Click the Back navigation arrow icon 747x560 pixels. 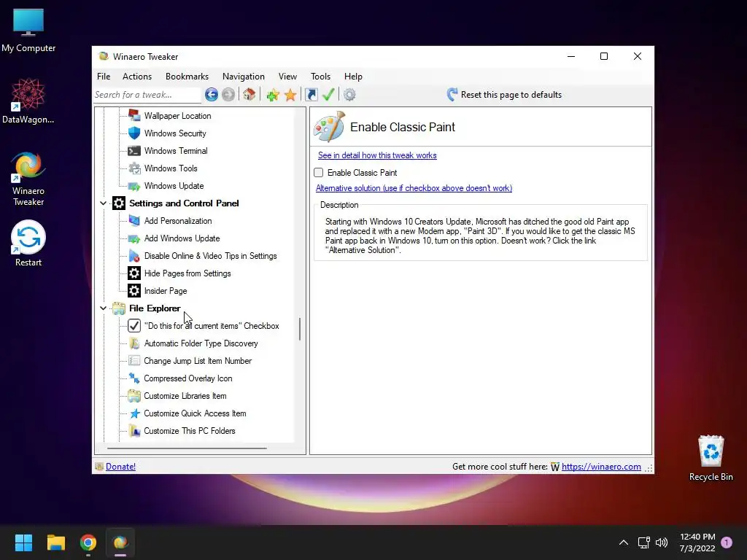pos(212,95)
